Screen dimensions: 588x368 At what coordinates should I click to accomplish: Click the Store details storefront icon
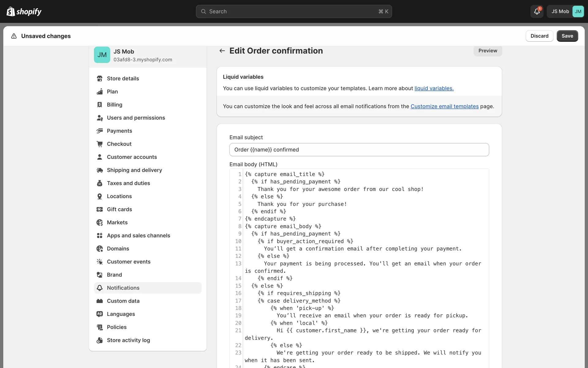pos(100,79)
